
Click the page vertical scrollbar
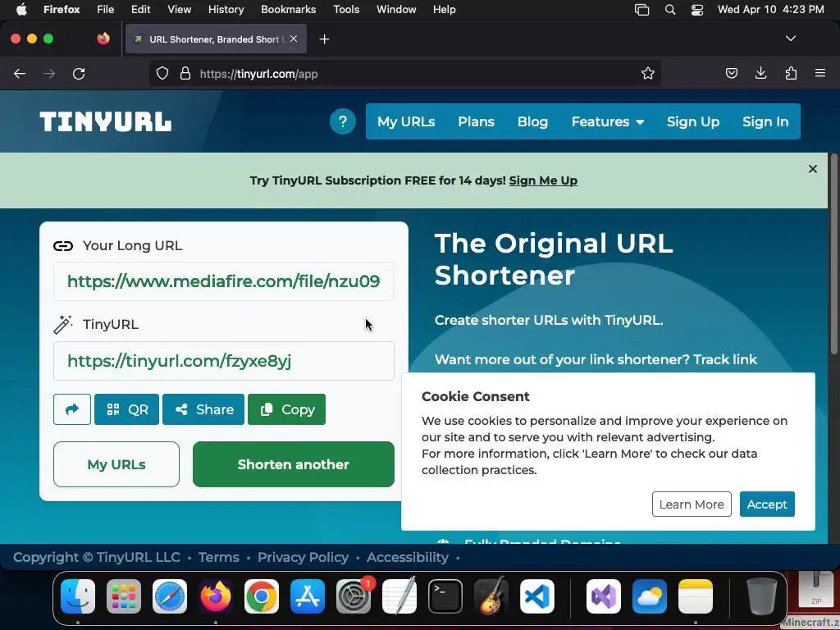click(833, 254)
